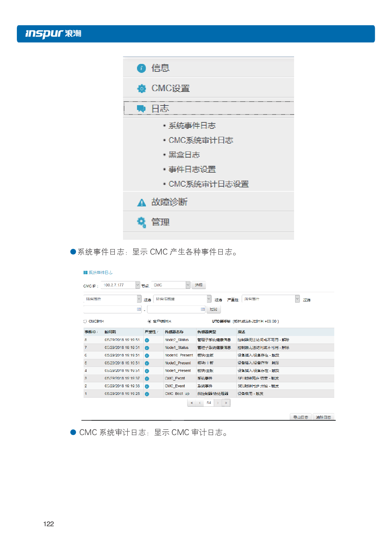The width and height of the screenshot is (392, 551).
Task: Select the 管理 gears icon
Action: pos(141,222)
